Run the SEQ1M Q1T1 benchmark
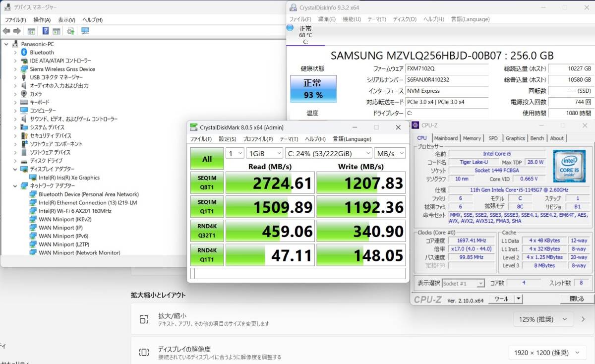595x364 pixels. pyautogui.click(x=207, y=207)
